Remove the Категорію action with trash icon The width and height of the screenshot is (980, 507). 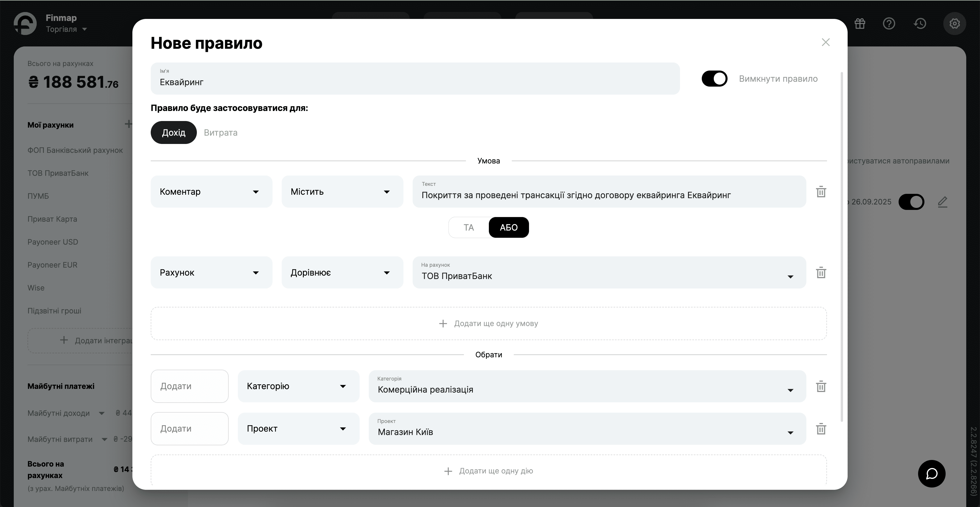pos(821,386)
